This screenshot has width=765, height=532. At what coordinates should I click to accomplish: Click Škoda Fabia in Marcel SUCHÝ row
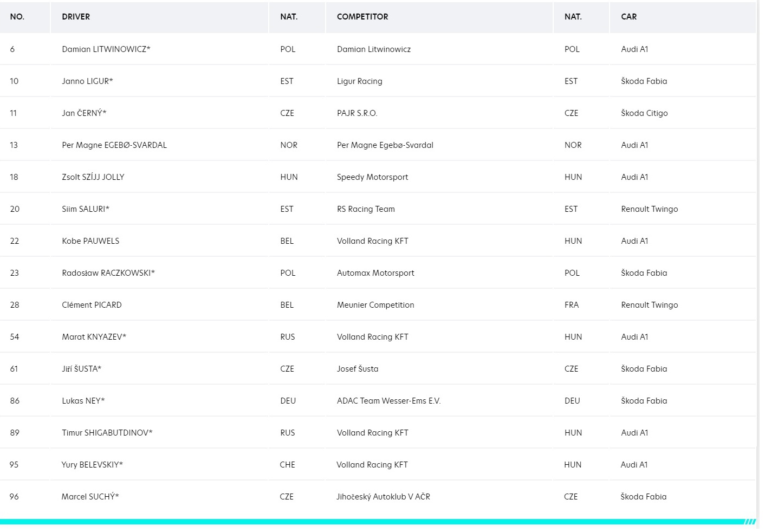[644, 497]
